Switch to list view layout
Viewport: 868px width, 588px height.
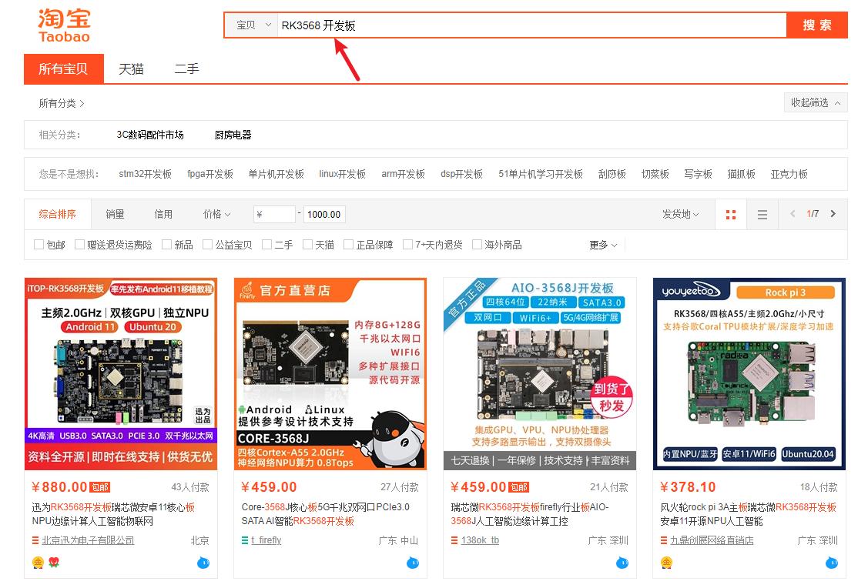[762, 215]
